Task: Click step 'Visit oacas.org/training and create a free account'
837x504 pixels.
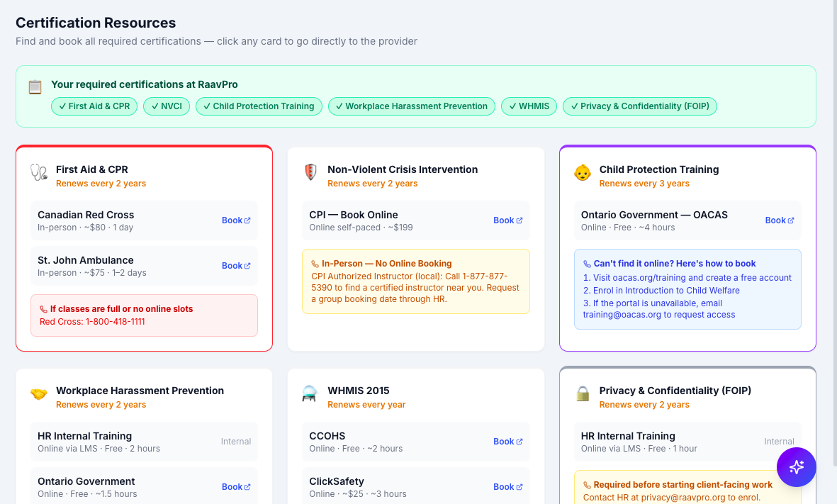Action: click(x=687, y=278)
